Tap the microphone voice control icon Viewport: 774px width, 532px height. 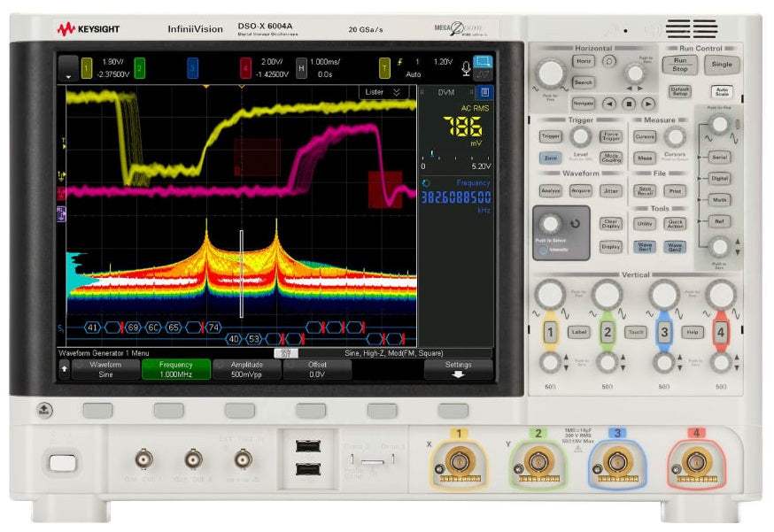click(465, 69)
